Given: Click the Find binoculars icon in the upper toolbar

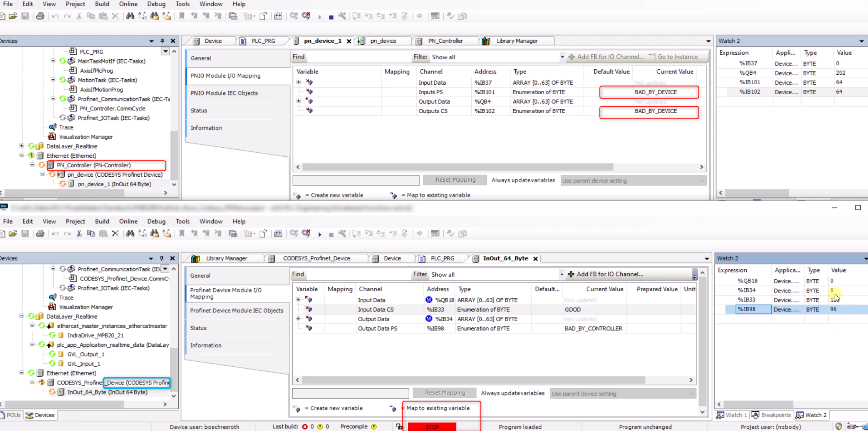Looking at the screenshot, I should click(130, 16).
